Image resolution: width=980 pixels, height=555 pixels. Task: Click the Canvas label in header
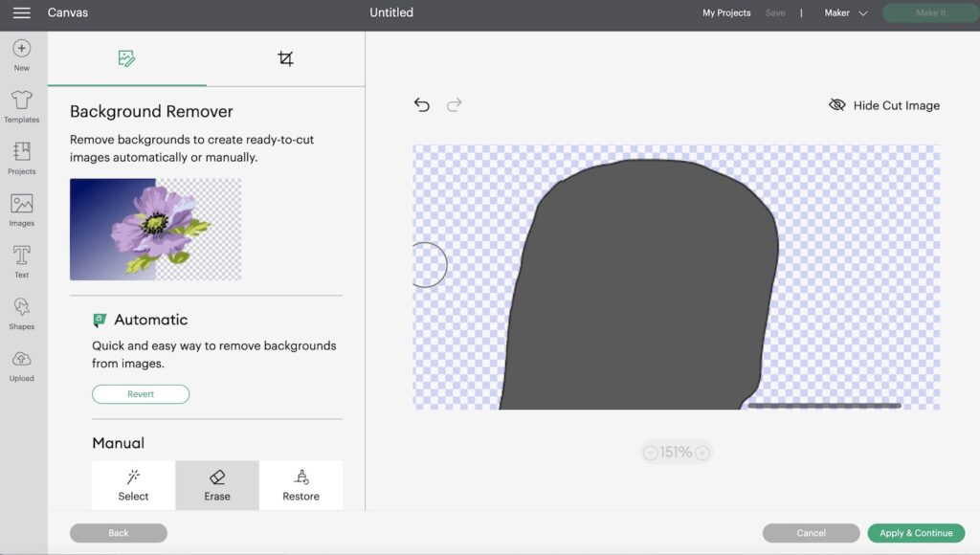pyautogui.click(x=68, y=12)
